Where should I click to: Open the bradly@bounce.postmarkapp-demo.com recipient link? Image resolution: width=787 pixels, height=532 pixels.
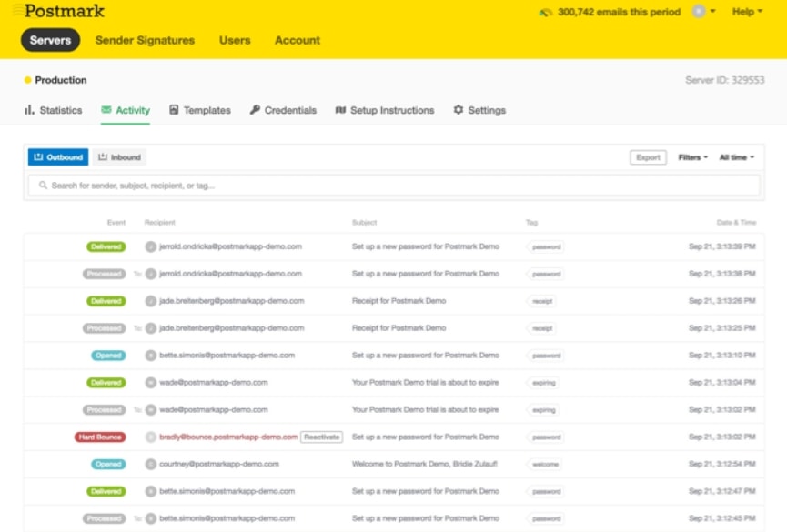click(228, 437)
